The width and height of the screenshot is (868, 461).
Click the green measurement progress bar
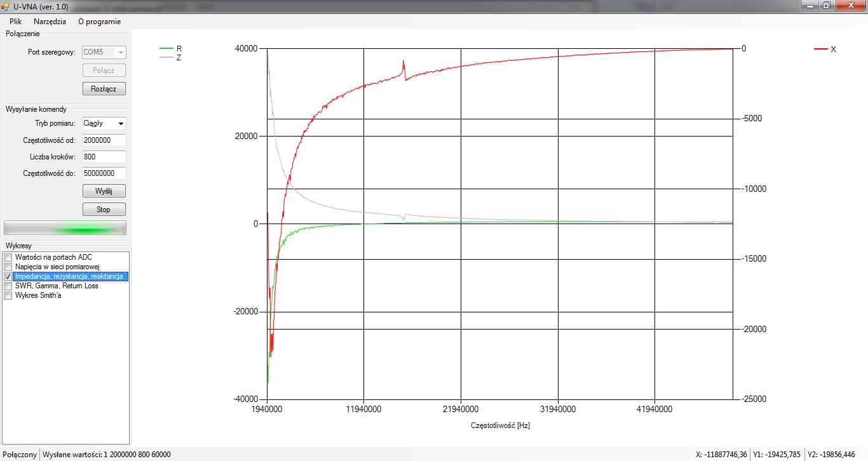point(65,228)
